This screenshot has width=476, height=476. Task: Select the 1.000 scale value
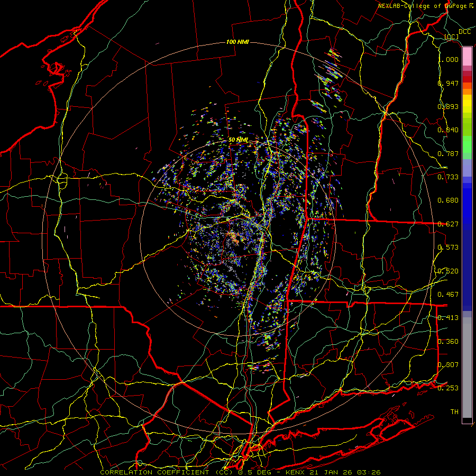449,59
